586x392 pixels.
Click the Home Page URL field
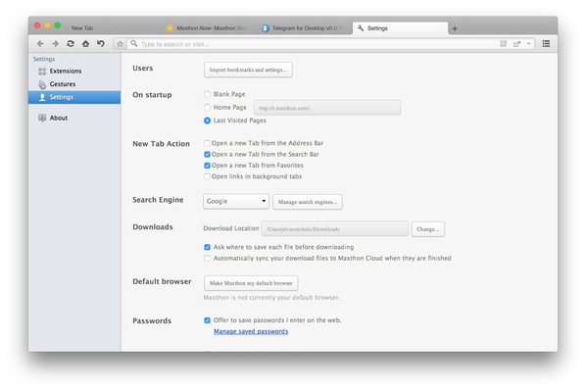click(327, 108)
